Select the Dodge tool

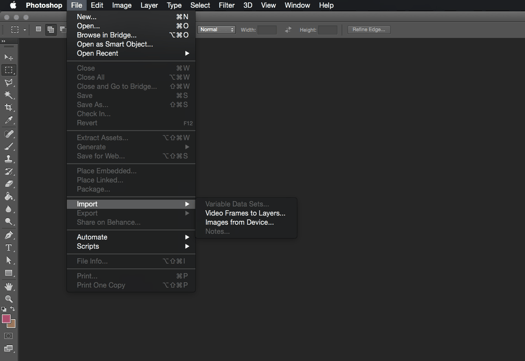point(8,222)
